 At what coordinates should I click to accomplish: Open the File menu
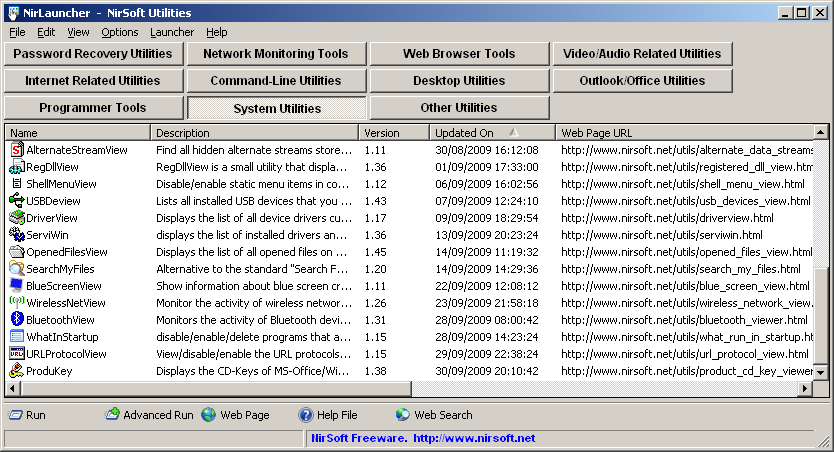click(x=17, y=32)
